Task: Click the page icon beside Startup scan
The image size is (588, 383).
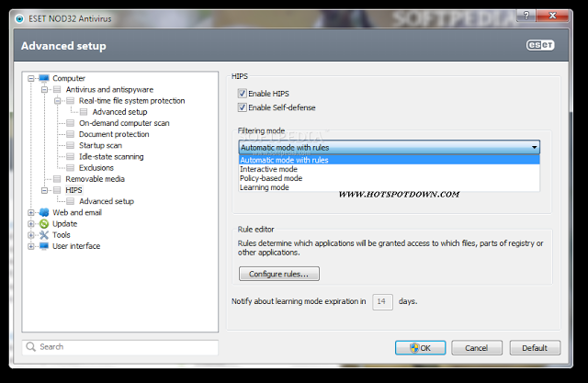Action: [71, 145]
